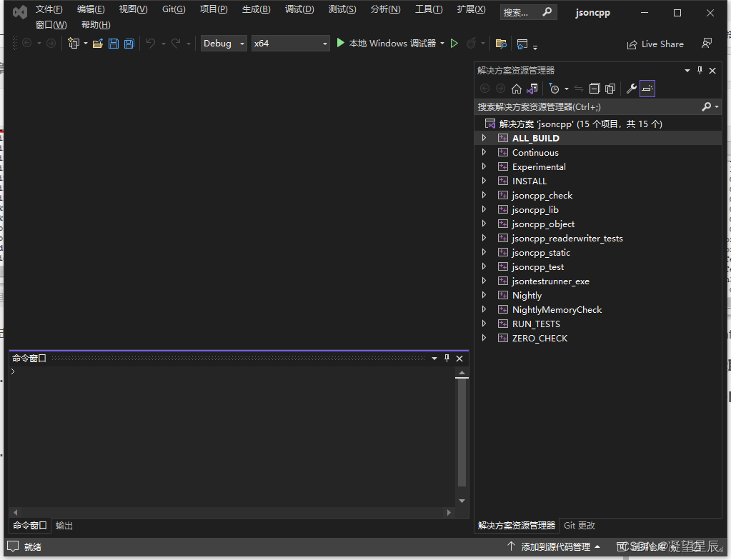Select the jsontestrunner_exe project

pos(551,281)
